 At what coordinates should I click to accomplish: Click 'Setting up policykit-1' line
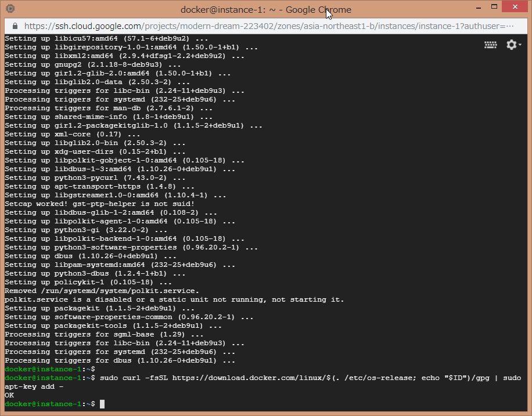[88, 283]
